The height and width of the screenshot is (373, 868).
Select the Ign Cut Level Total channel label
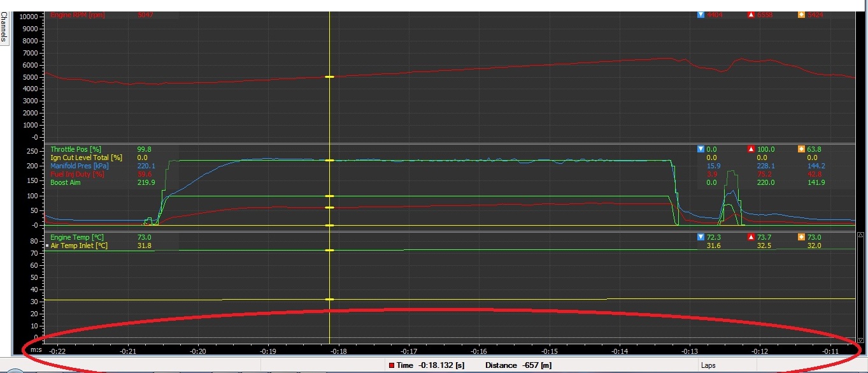point(87,157)
